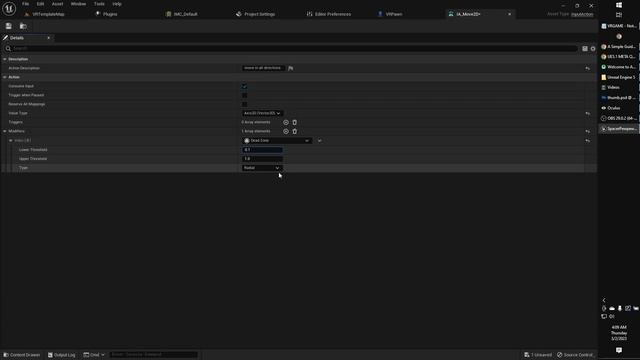Image resolution: width=640 pixels, height=360 pixels.
Task: Click the Unsaved assets indicator
Action: [538, 355]
